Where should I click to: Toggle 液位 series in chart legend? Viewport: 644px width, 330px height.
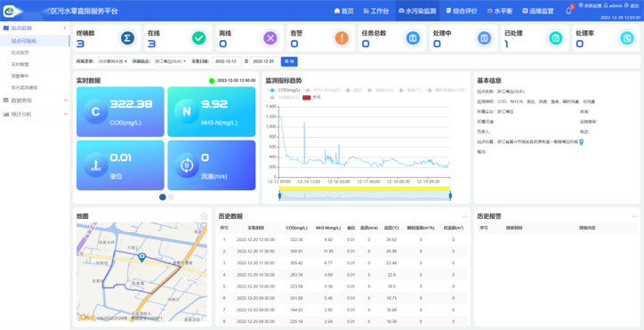354,90
